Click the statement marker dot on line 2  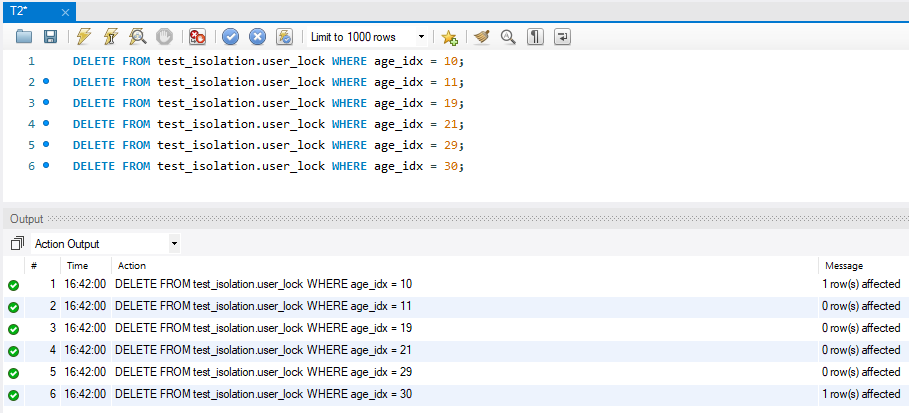click(x=46, y=81)
